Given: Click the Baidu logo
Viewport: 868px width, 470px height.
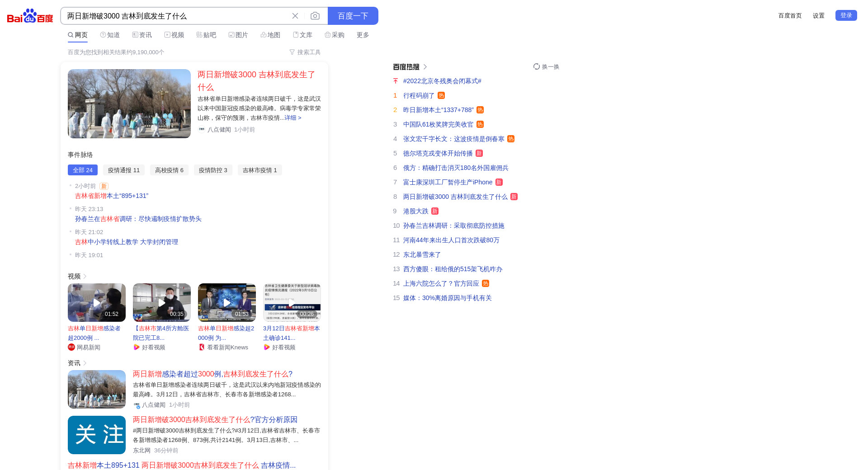Looking at the screenshot, I should pyautogui.click(x=30, y=16).
